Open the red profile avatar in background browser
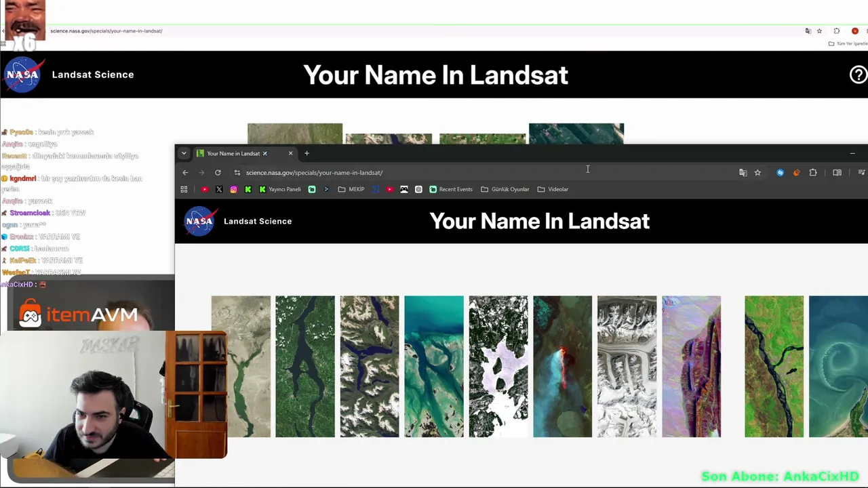 pyautogui.click(x=855, y=31)
